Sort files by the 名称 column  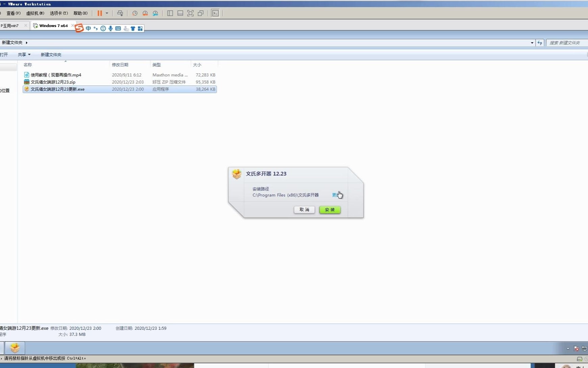tap(66, 65)
